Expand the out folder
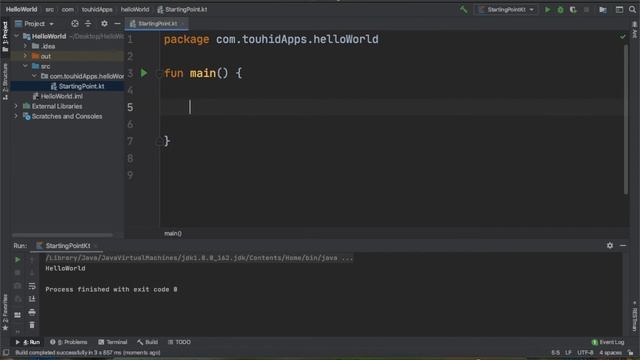640x360 pixels. [x=25, y=56]
